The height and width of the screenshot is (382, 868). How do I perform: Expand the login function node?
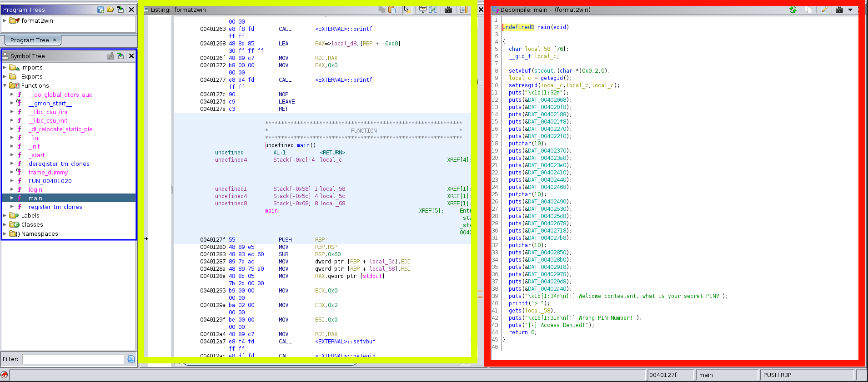12,189
